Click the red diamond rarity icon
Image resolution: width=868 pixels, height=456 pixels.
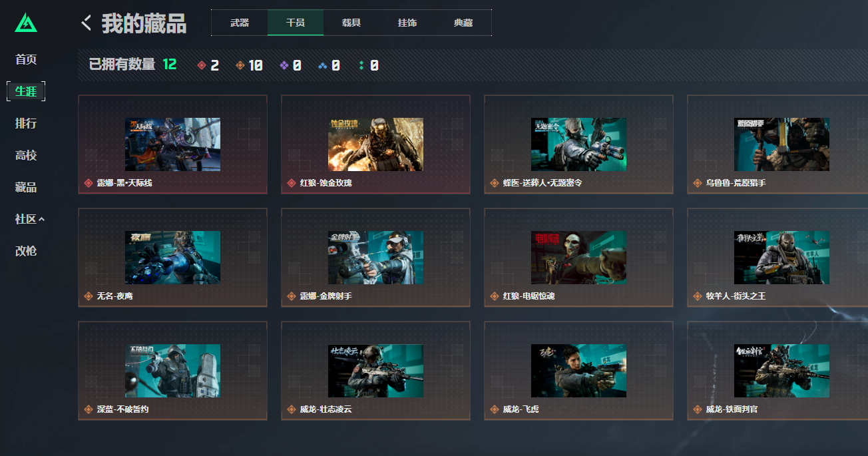(202, 65)
